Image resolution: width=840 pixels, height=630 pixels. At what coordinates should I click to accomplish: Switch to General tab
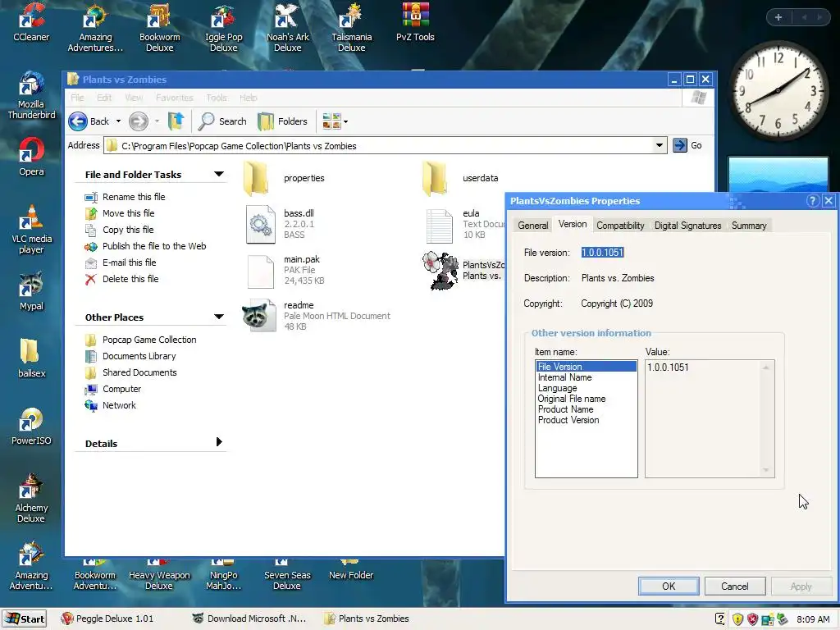tap(533, 226)
